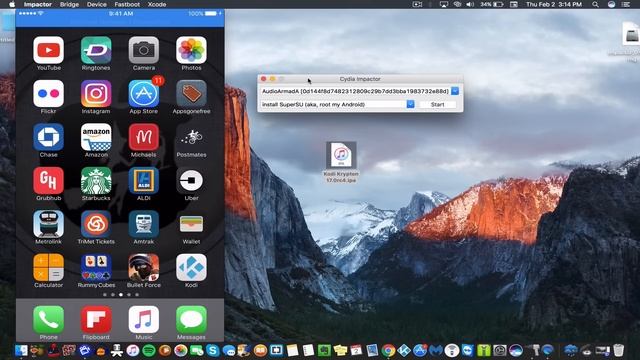Open iTunes from the Dock
The image size is (640, 360).
[133, 350]
